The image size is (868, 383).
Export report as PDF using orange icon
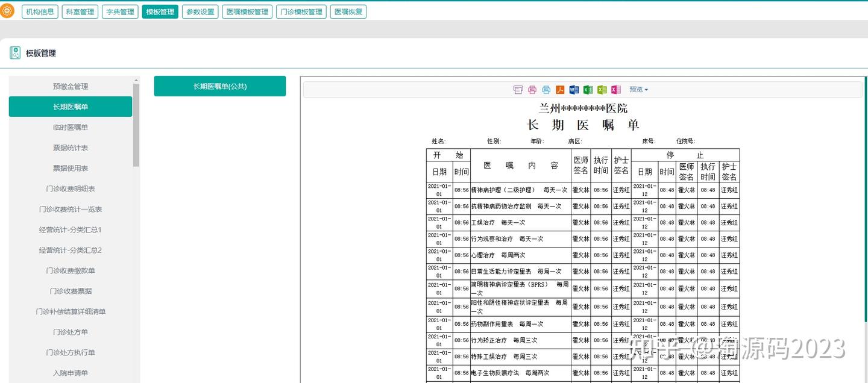(560, 90)
